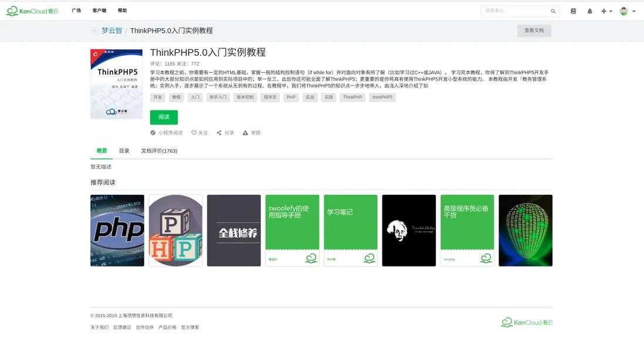
Task: Select the 开发 tag
Action: (158, 97)
